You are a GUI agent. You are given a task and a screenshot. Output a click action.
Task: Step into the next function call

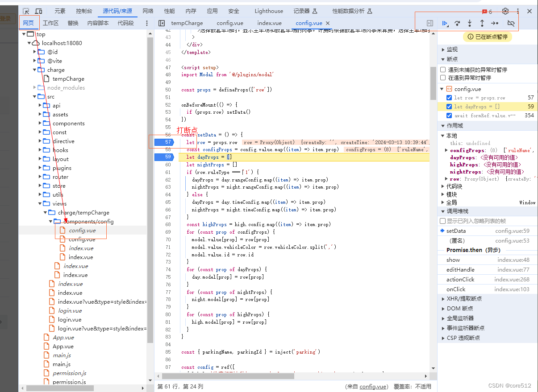click(470, 23)
